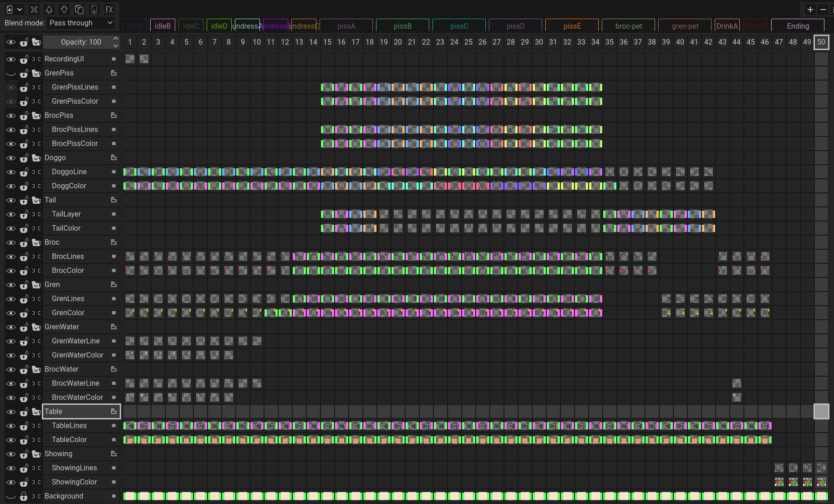Viewport: 834px width, 504px height.
Task: Toggle lock on the DoggoLine layer
Action: pos(24,172)
